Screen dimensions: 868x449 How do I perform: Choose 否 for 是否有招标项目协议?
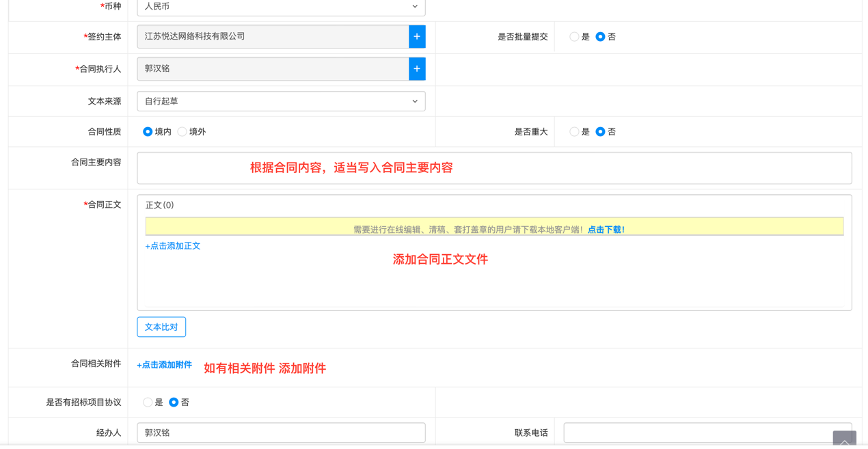point(174,403)
